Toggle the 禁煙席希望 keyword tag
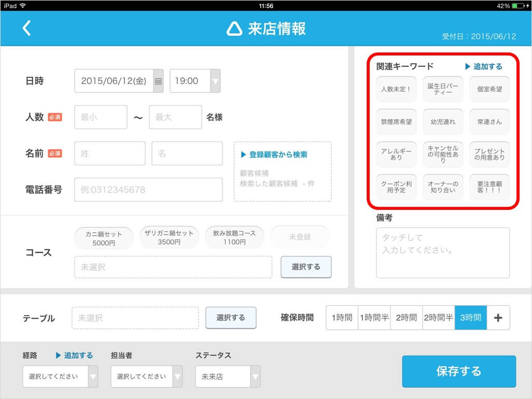Image resolution: width=532 pixels, height=399 pixels. tap(396, 122)
